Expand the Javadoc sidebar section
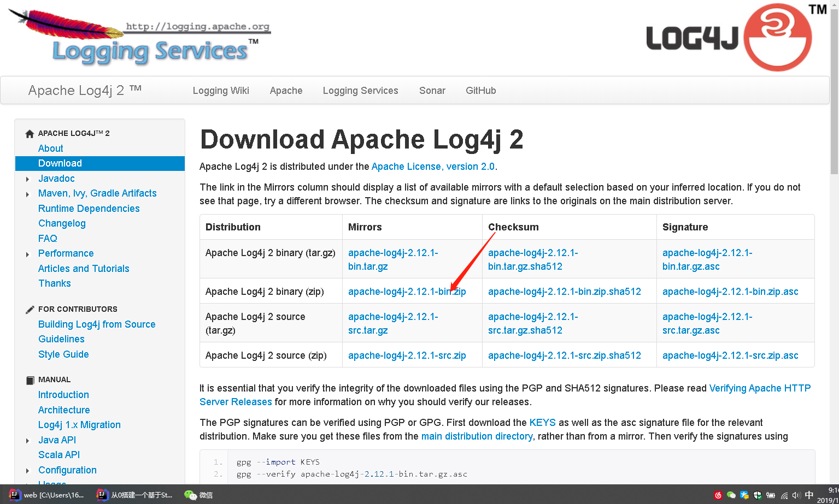839x504 pixels. (x=28, y=179)
